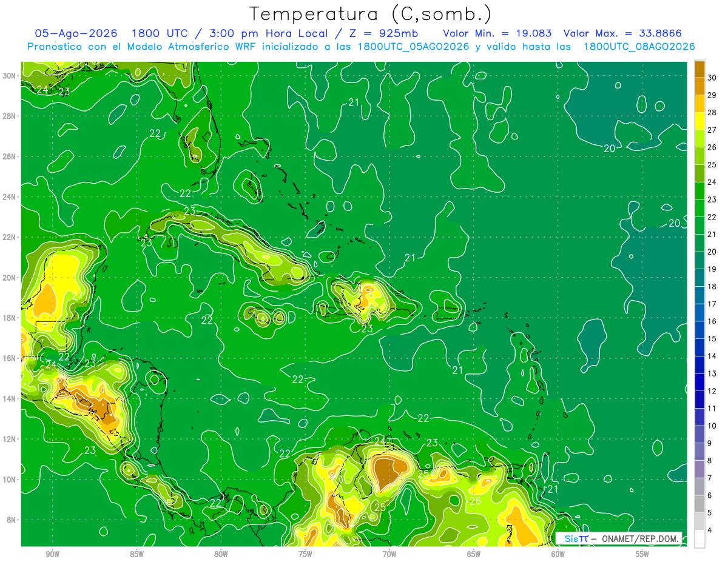Click the title "Temperatura (C,somb.)"
The width and height of the screenshot is (728, 562).
pyautogui.click(x=370, y=13)
